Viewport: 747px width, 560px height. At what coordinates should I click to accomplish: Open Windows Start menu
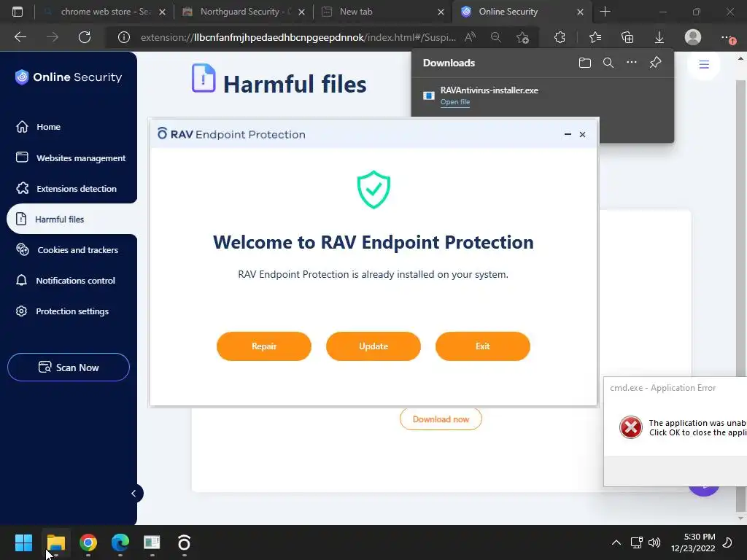(23, 542)
